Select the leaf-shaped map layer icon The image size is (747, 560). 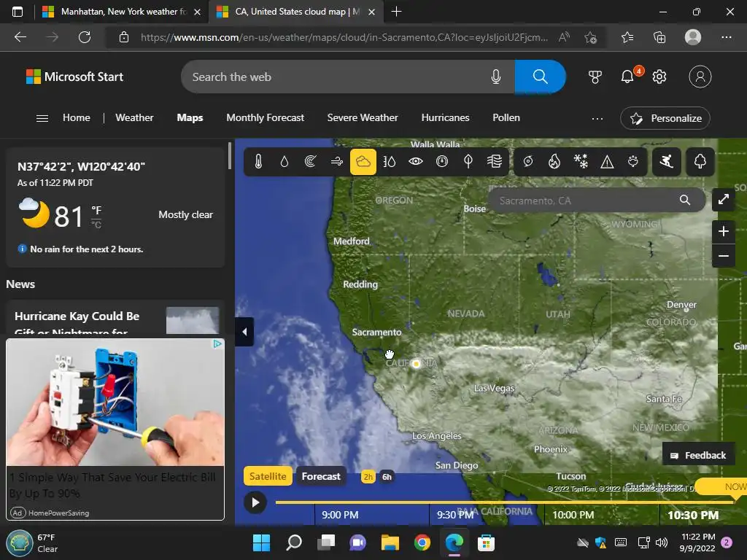tap(468, 162)
